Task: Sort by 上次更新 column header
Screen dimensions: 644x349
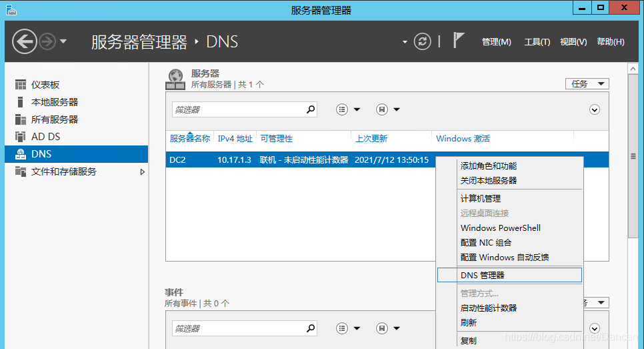Action: [371, 139]
